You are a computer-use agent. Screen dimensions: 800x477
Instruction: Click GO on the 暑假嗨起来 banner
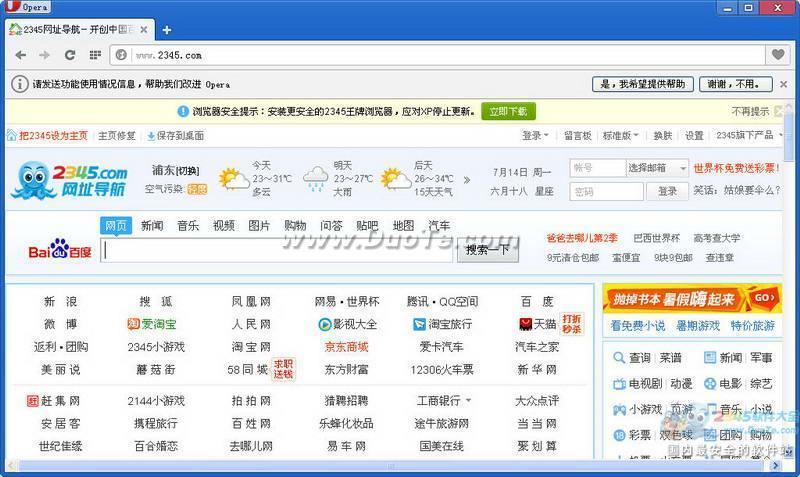point(764,297)
